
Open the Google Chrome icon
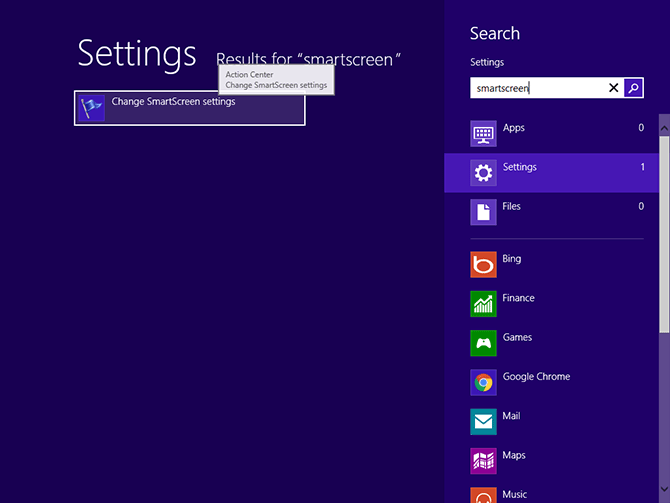483,382
